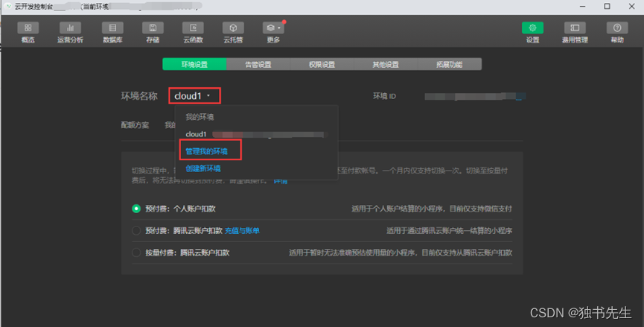Image resolution: width=644 pixels, height=327 pixels.
Task: Select 预付费:腾讯云账户扣款 radio option
Action: [136, 230]
